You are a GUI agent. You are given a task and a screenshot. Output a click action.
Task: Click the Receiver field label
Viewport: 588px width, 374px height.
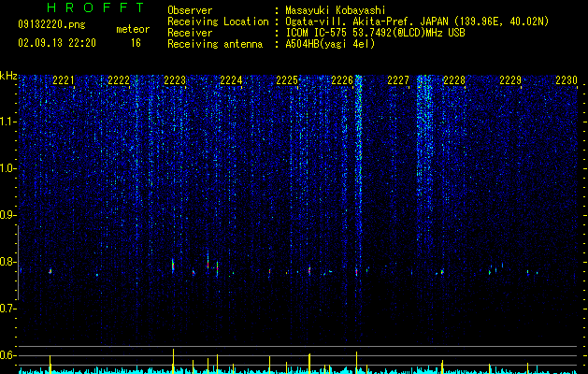pos(190,33)
